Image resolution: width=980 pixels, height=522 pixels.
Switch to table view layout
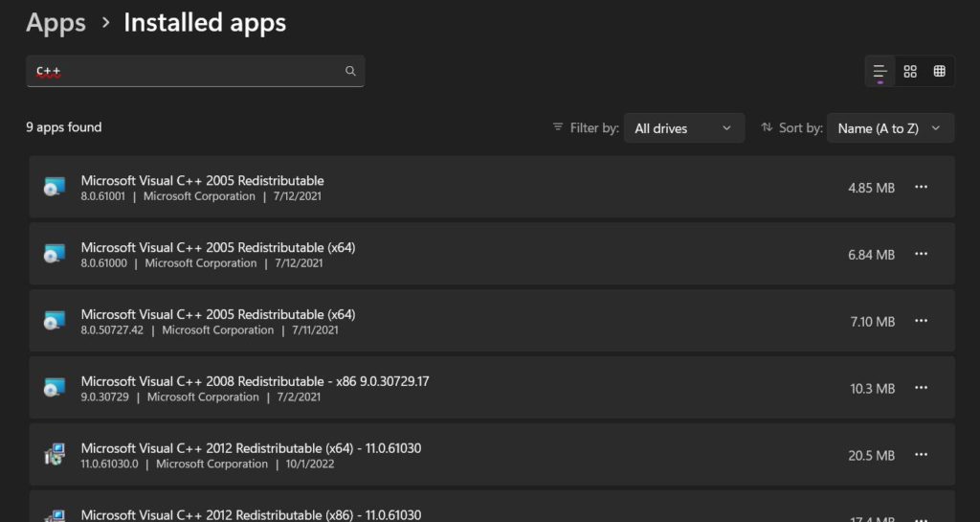pos(940,71)
